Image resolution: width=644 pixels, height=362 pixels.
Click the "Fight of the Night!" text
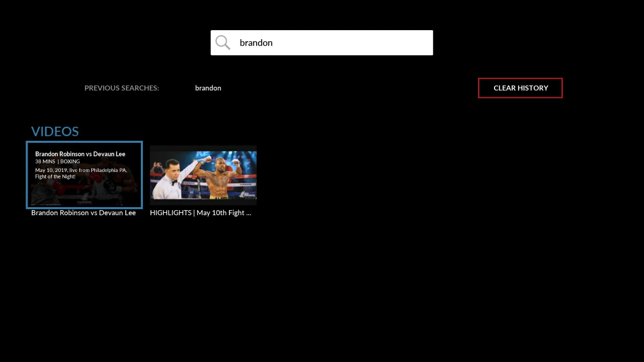click(x=55, y=176)
